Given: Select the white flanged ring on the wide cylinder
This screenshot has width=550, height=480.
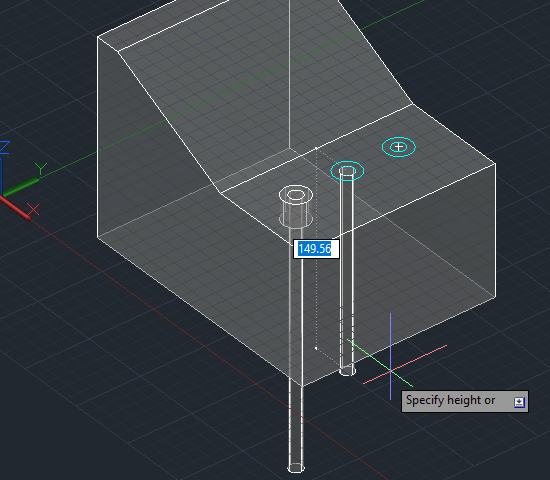Looking at the screenshot, I should click(296, 195).
